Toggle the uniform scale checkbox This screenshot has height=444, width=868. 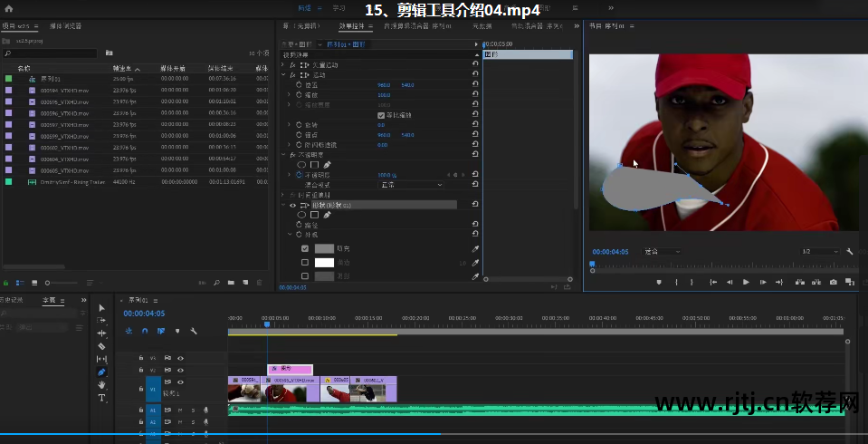pos(380,115)
